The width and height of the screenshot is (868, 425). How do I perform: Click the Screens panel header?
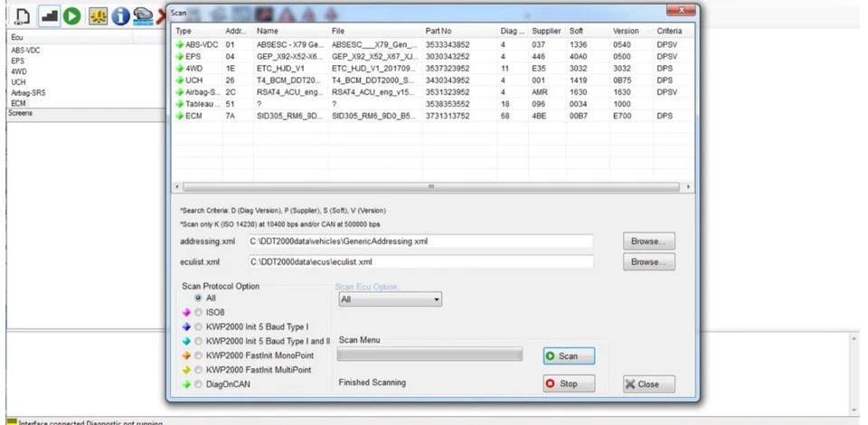pyautogui.click(x=86, y=113)
